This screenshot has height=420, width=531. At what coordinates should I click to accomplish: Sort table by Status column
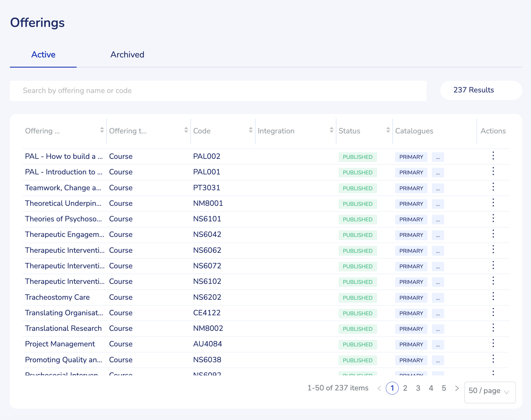coord(388,130)
